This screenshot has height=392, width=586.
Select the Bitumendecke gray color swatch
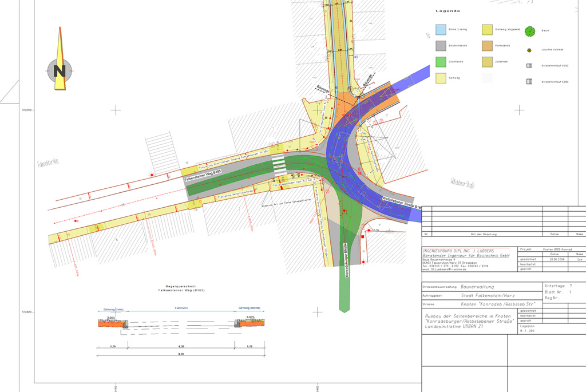point(441,45)
